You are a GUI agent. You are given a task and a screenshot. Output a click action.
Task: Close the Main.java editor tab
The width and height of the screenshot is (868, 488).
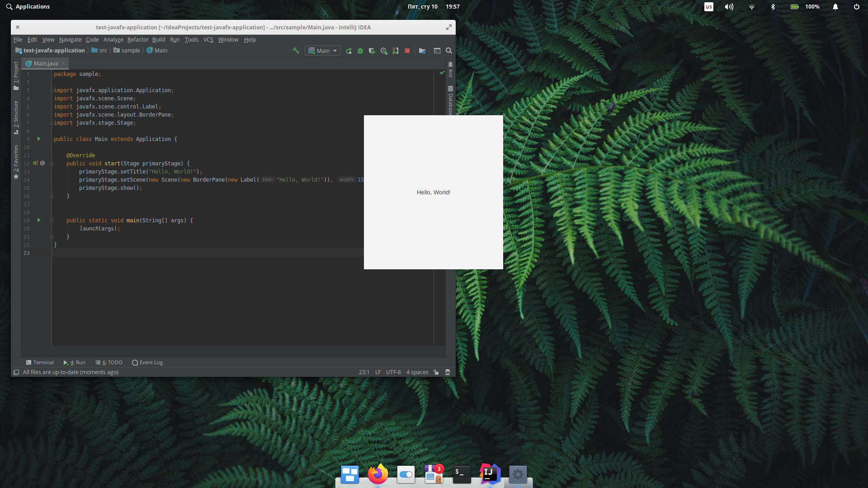pos(63,63)
